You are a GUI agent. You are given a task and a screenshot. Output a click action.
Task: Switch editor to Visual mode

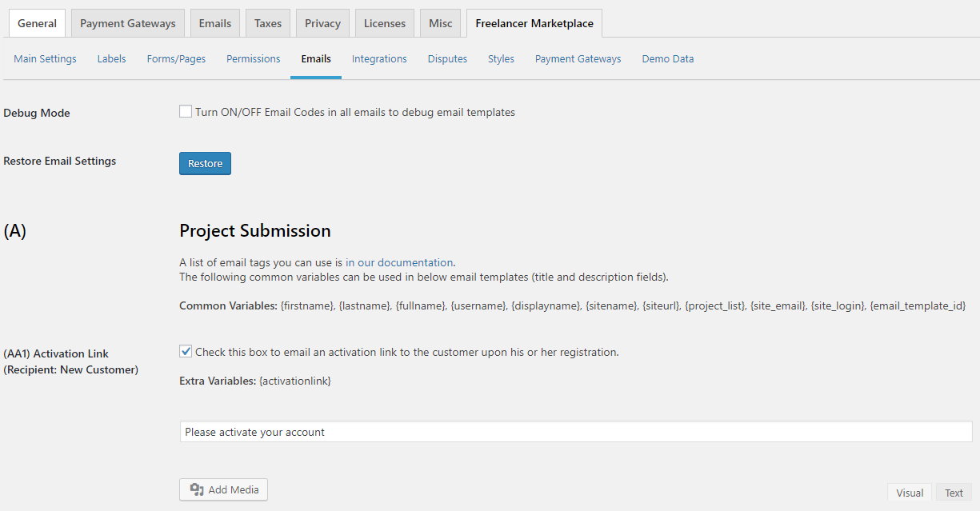click(x=910, y=493)
